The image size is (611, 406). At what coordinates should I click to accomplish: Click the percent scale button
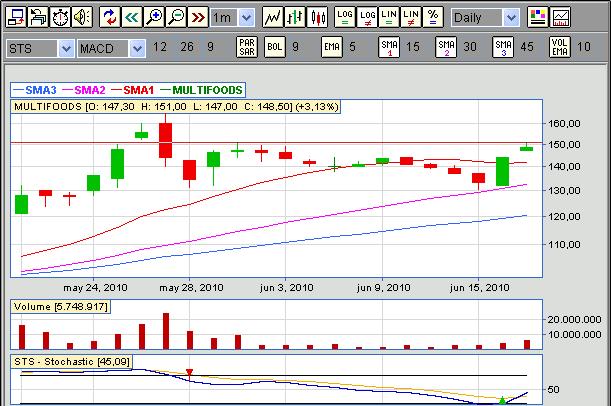point(432,17)
